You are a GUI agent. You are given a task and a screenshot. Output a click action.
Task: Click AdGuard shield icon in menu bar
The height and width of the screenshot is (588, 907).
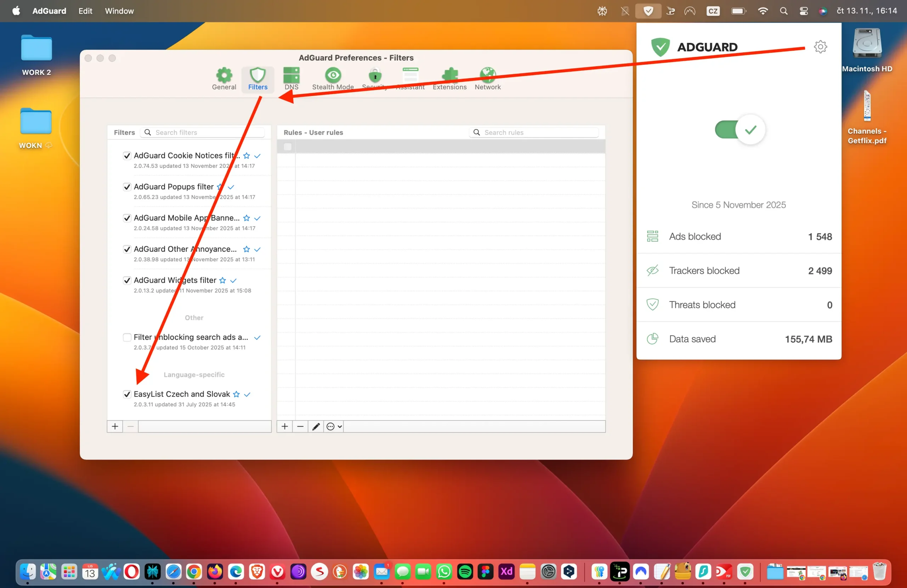648,11
